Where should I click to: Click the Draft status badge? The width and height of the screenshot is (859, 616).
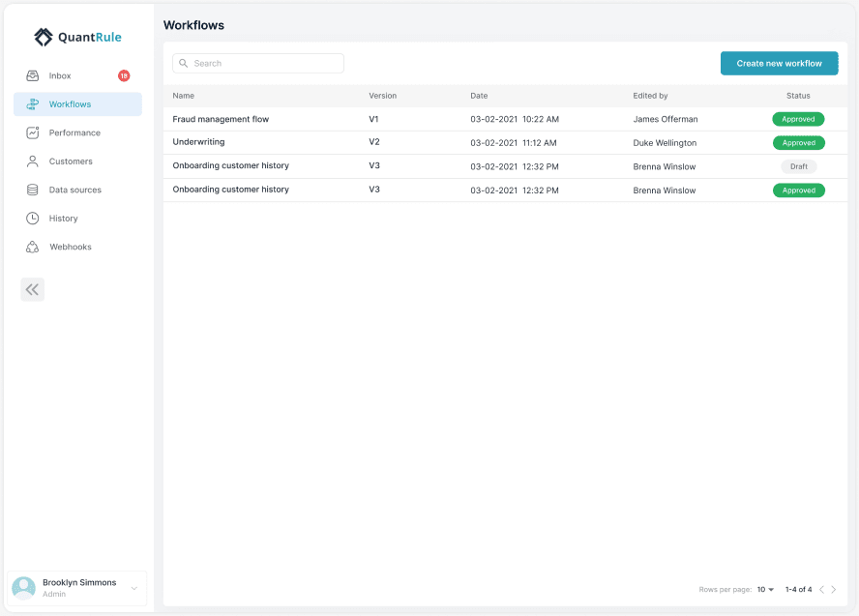click(x=799, y=166)
